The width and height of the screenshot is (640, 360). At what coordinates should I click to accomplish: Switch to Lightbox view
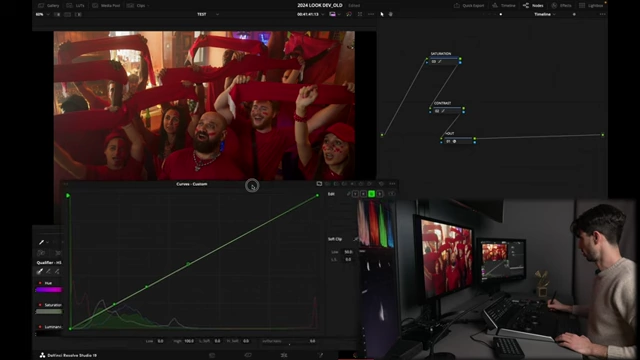(x=591, y=5)
